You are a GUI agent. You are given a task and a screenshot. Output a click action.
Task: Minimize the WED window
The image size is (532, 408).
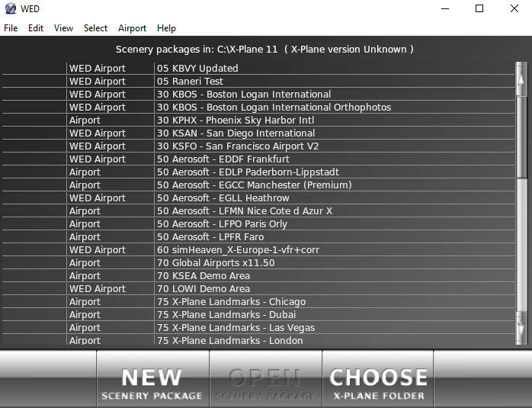tap(445, 8)
